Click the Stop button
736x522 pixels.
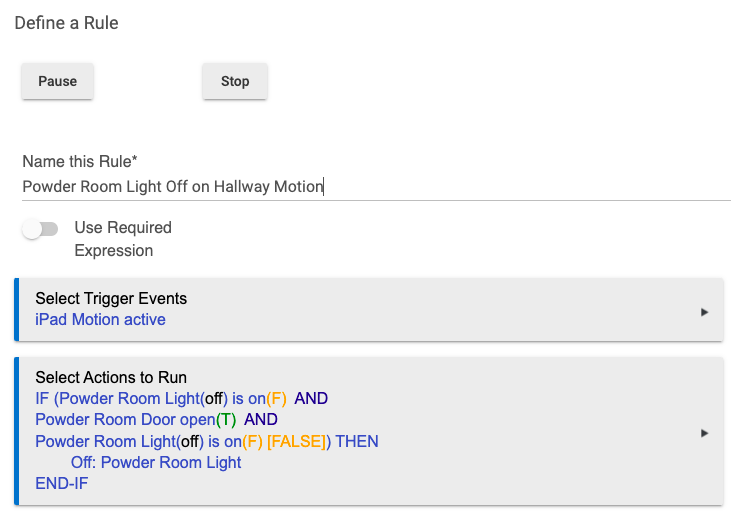235,81
